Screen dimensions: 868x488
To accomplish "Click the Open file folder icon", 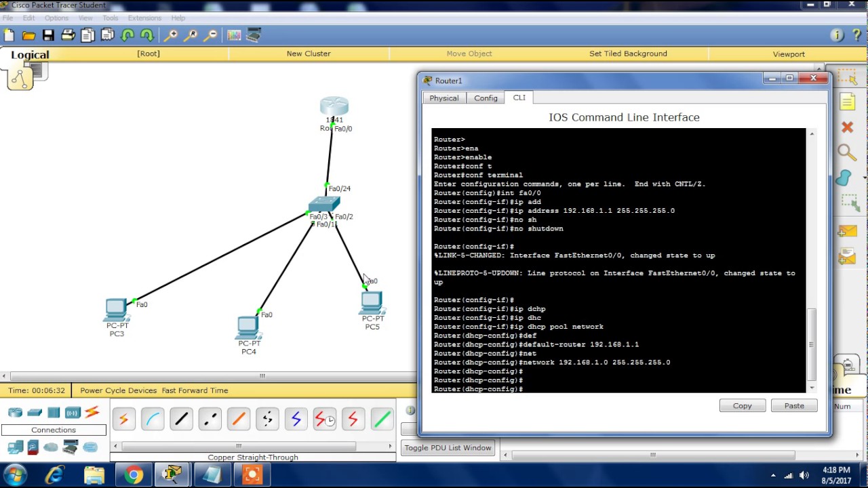I will pos(28,35).
